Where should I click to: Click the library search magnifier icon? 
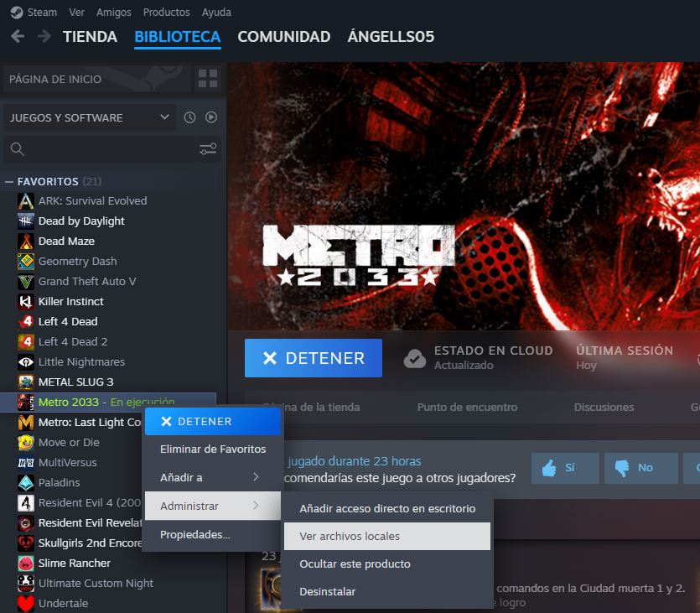(18, 149)
